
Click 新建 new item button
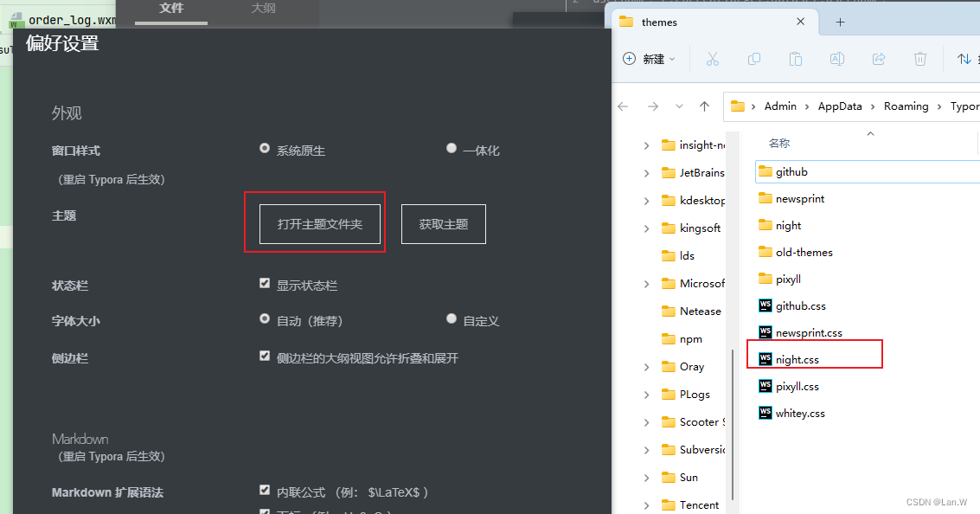pyautogui.click(x=650, y=59)
